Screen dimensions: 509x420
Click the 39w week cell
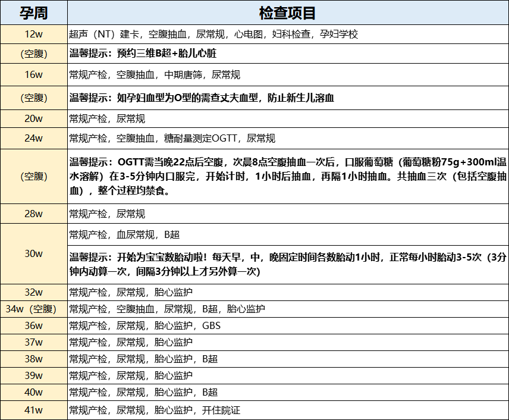click(33, 375)
